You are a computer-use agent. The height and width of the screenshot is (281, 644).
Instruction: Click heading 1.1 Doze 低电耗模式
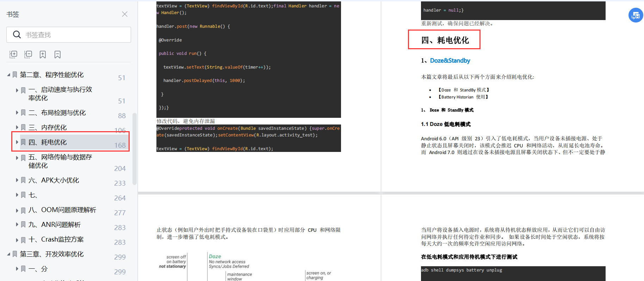coord(446,124)
